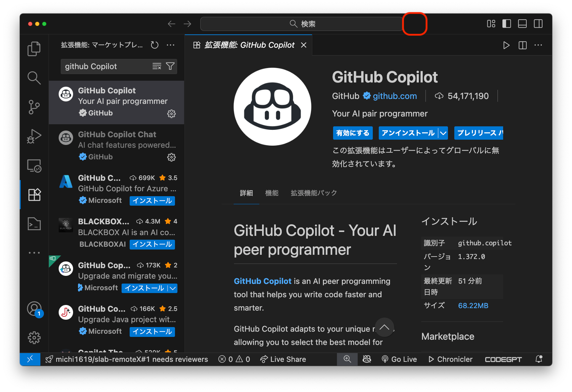Select the Extensions view icon
Viewport: 572px width, 392px height.
point(34,194)
